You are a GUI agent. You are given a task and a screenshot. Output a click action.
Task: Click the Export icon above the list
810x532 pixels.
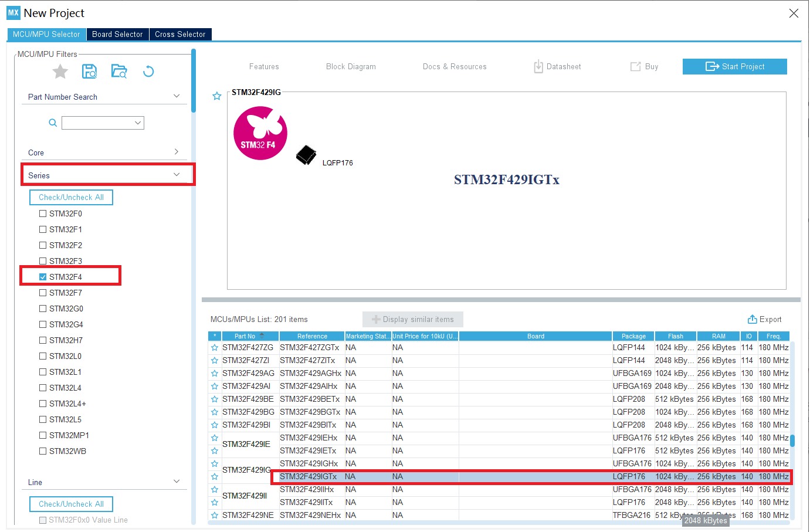[753, 319]
